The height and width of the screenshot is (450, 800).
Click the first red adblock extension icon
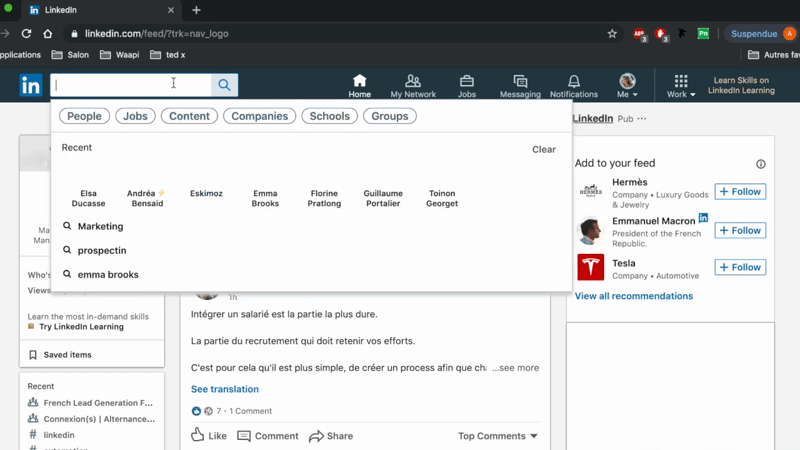(x=639, y=34)
